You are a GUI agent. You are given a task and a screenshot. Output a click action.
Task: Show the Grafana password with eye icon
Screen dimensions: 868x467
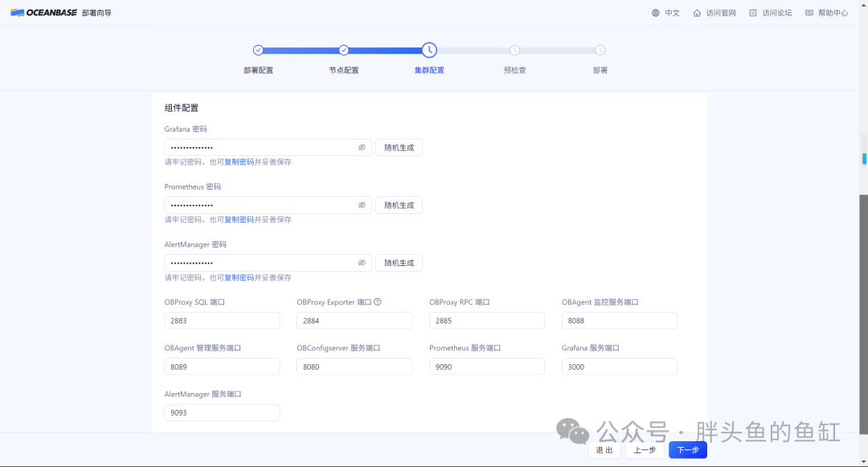[x=362, y=148]
